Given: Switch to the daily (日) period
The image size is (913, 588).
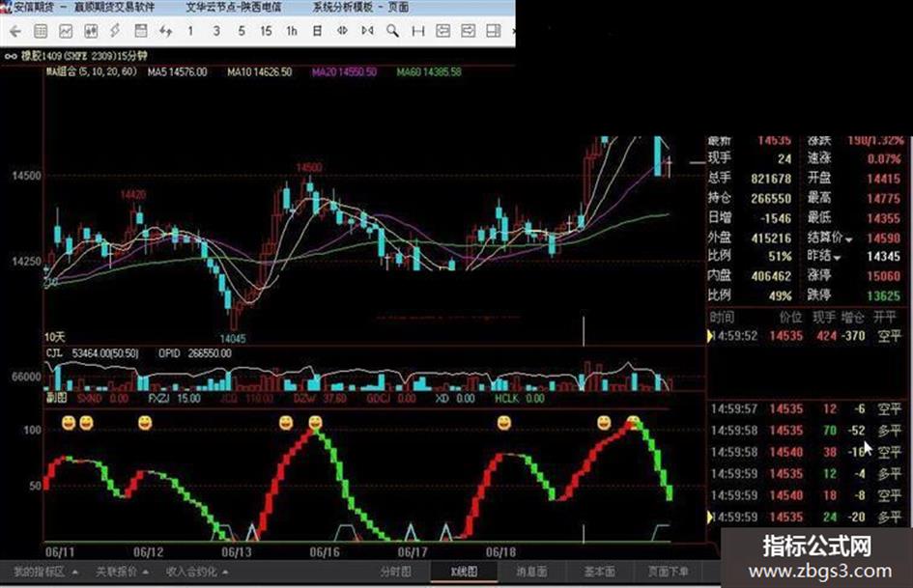Looking at the screenshot, I should point(317,31).
